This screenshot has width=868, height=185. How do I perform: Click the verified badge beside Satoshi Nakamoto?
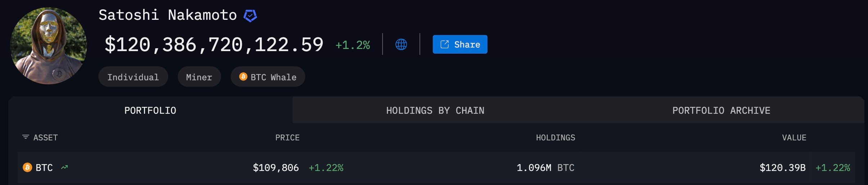click(x=250, y=16)
